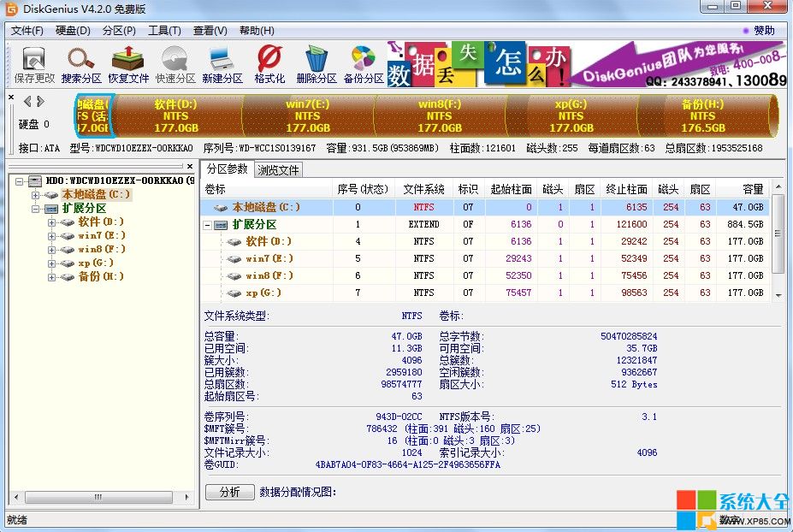Select HD0 disk icon in tree
793x532 pixels.
[35, 180]
